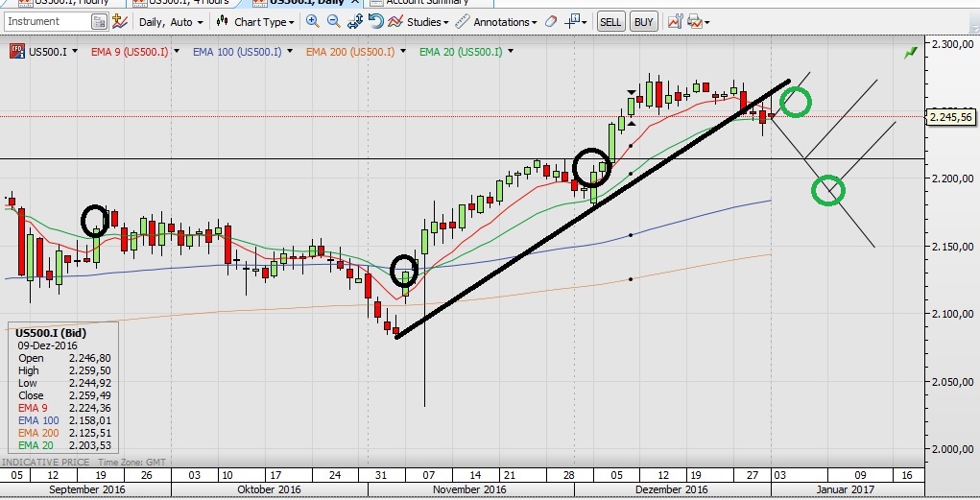The image size is (980, 500).
Task: Open the Studies dropdown menu
Action: pos(427,22)
